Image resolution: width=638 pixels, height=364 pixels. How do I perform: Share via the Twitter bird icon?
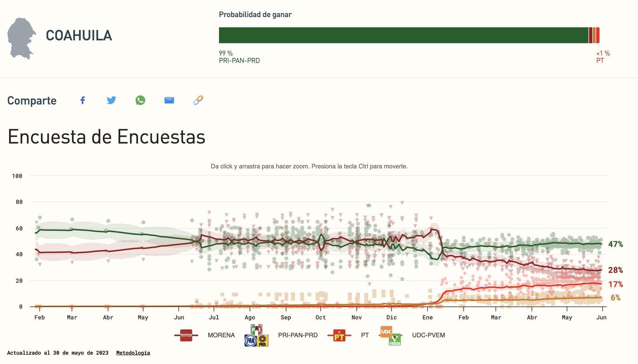point(111,100)
